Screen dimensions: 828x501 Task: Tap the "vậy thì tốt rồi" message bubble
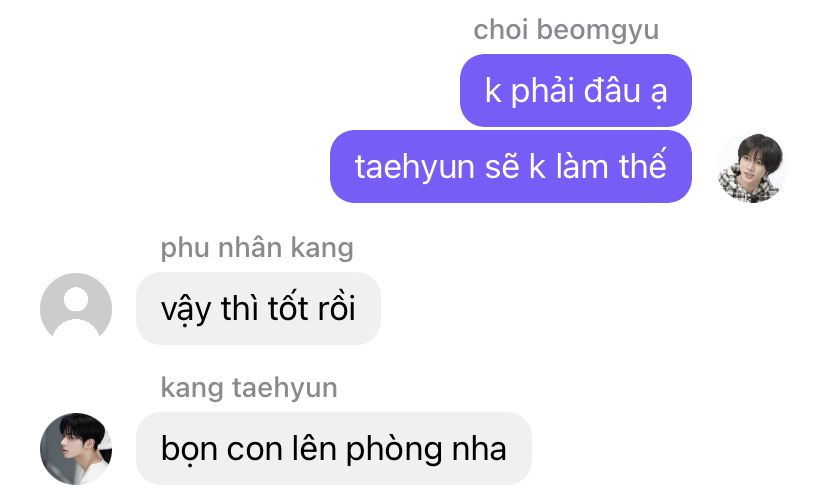click(x=258, y=308)
